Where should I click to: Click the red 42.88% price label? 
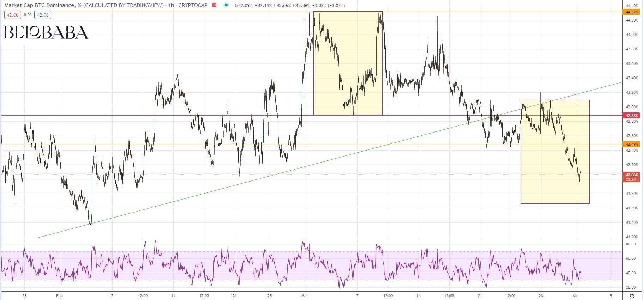coord(632,116)
